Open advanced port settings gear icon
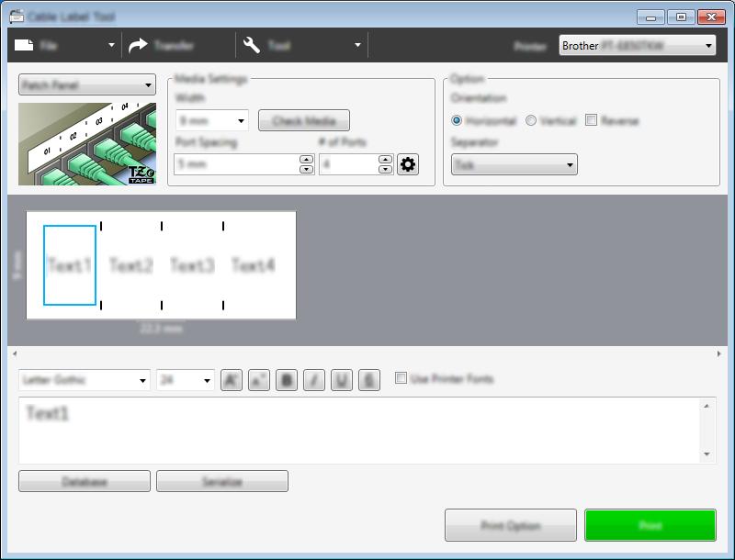The height and width of the screenshot is (560, 735). 408,164
